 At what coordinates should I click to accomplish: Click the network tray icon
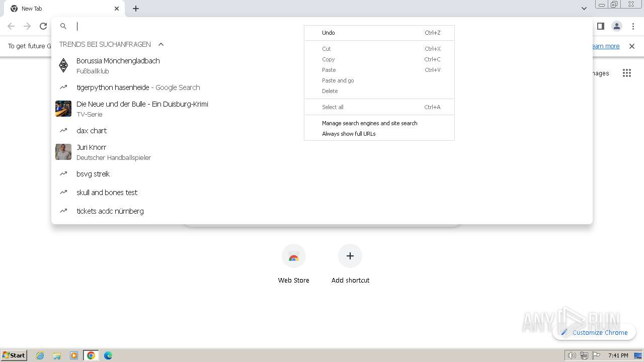(x=584, y=355)
